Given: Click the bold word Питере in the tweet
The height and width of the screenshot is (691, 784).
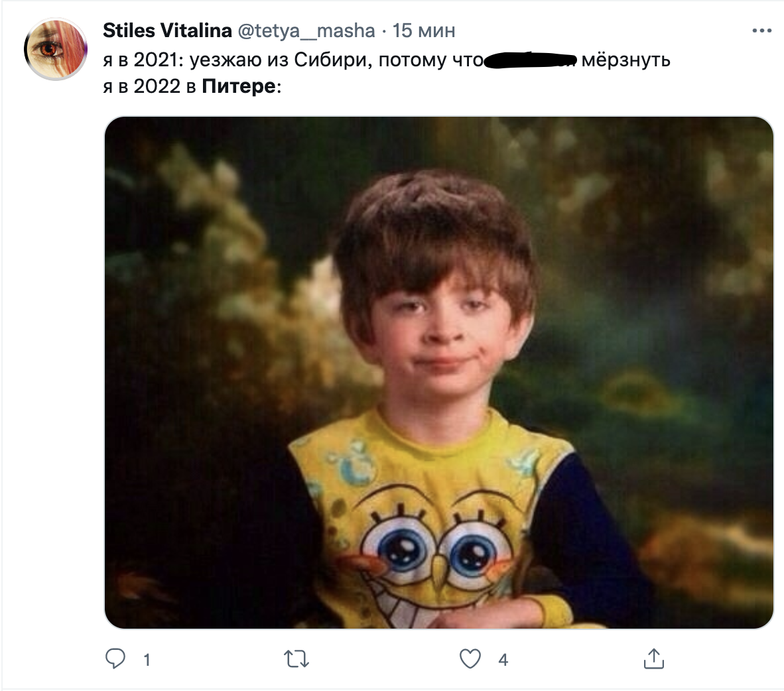Looking at the screenshot, I should (239, 86).
